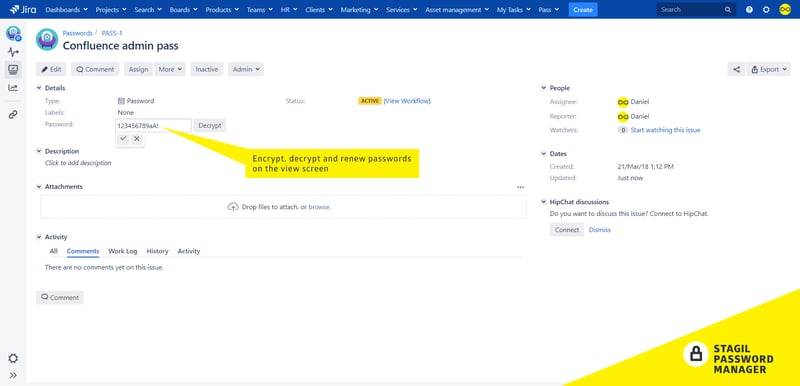Select the Comments tab

(83, 251)
